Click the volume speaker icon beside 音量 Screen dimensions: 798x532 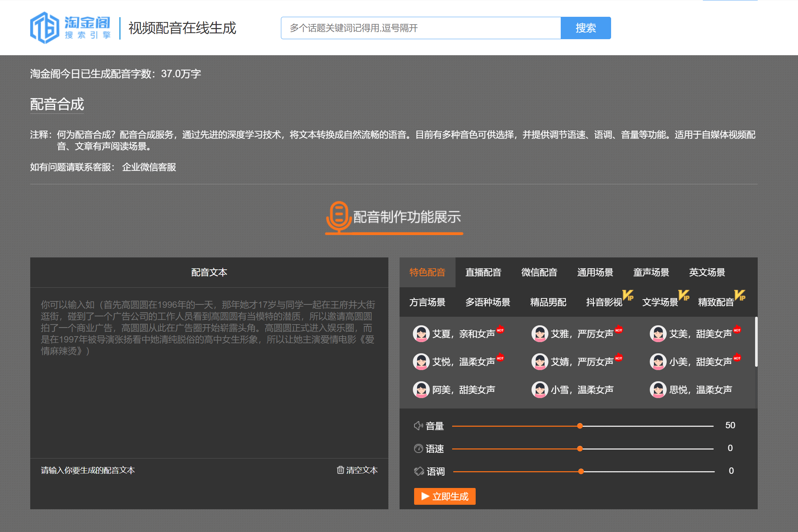418,426
